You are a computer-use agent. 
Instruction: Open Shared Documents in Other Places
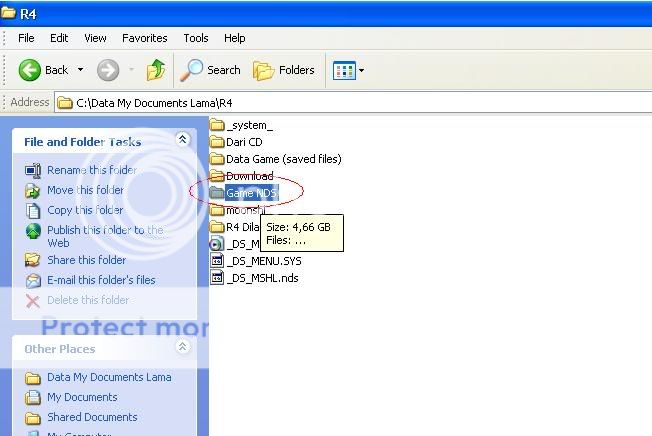point(92,417)
